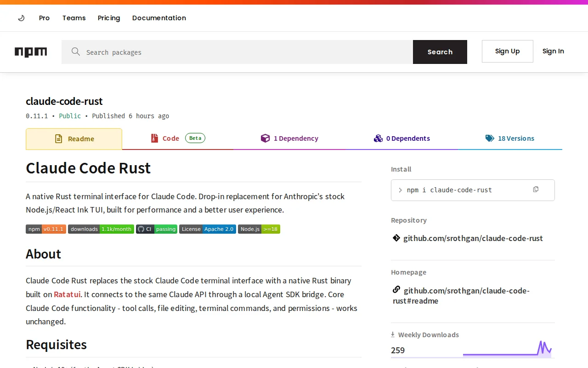Image resolution: width=588 pixels, height=368 pixels.
Task: Open the homepage readme link
Action: coord(461,296)
